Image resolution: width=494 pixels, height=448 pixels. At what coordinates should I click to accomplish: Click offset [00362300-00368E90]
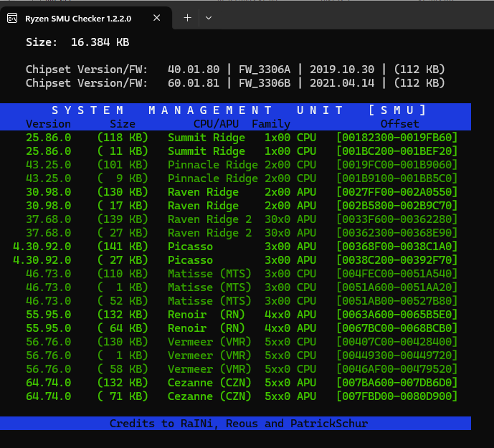(397, 233)
